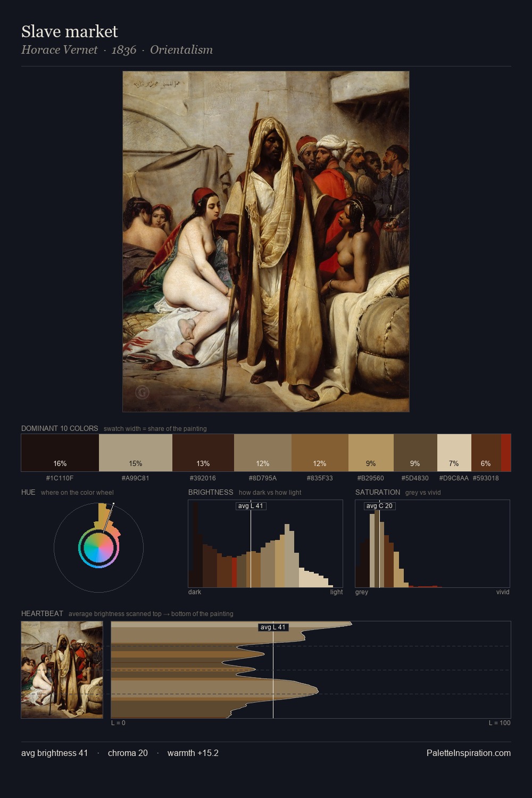The width and height of the screenshot is (532, 798).
Task: Pick the #8D795A tan swatch
Action: point(263,453)
